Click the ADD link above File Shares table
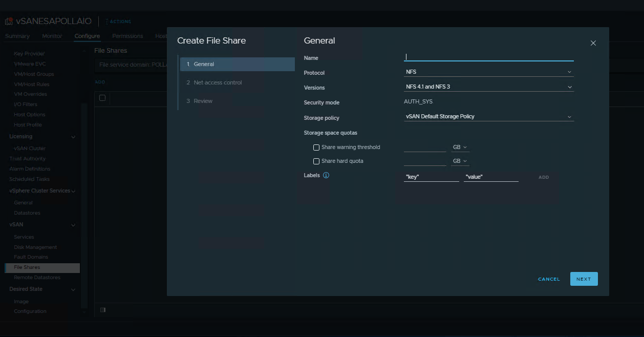Screen dimensions: 644x337 [100, 82]
